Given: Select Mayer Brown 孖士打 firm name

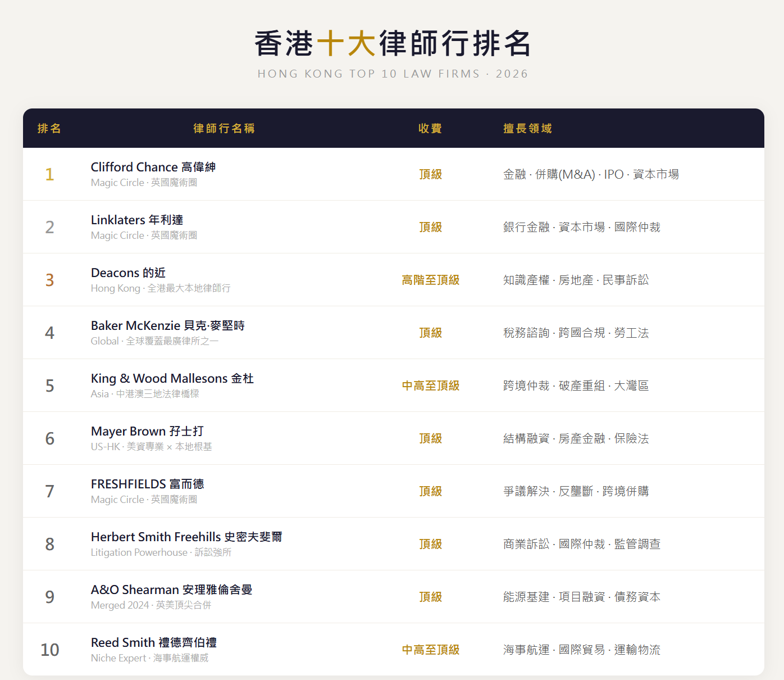Looking at the screenshot, I should pos(147,431).
